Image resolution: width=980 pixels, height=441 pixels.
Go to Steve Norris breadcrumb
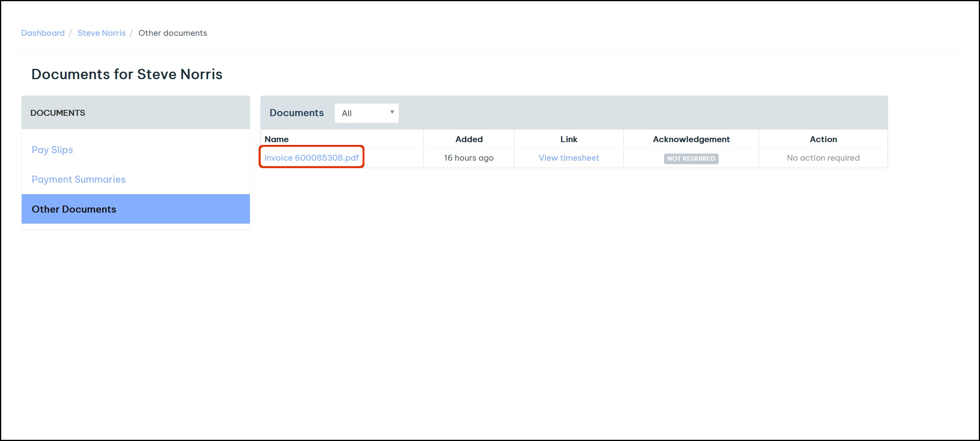pyautogui.click(x=101, y=33)
